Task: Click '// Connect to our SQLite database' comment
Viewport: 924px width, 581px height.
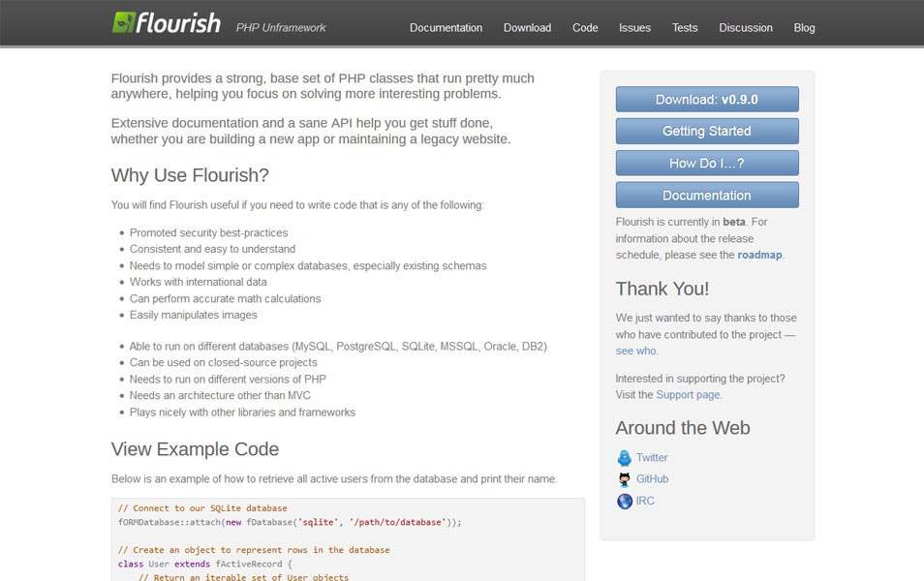Action: 202,508
